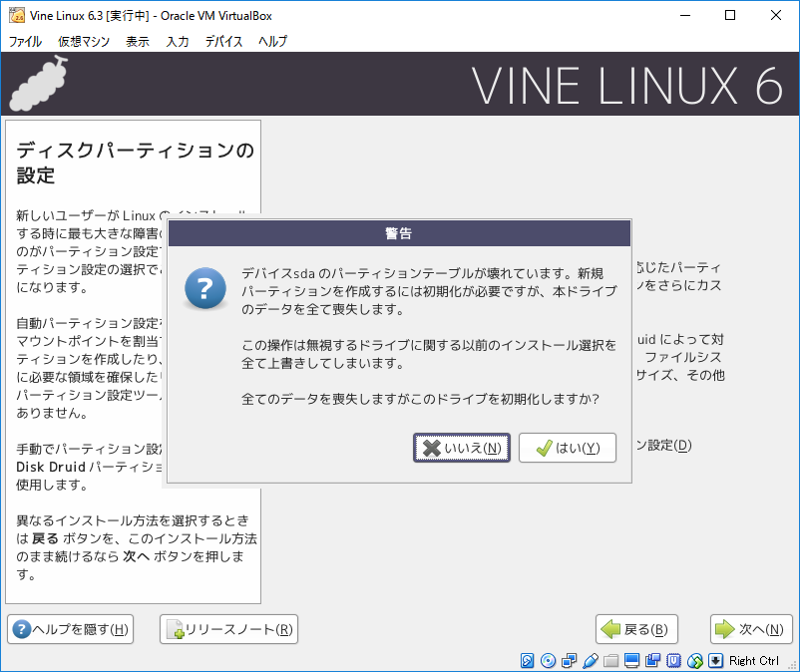Go back with the 戻る(B) button
The height and width of the screenshot is (672, 800).
point(636,629)
